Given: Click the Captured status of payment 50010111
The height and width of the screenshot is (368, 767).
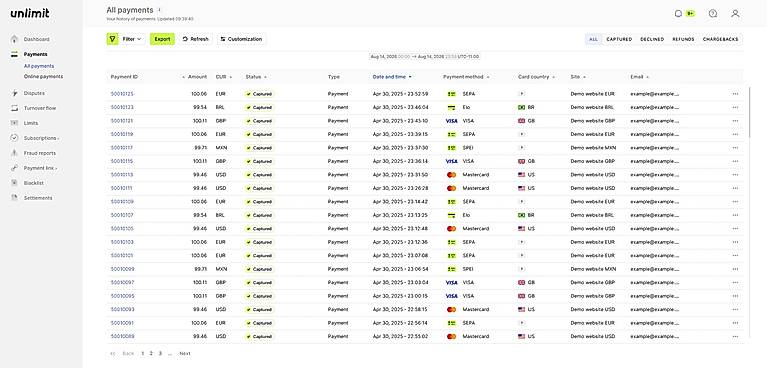Looking at the screenshot, I should pos(260,188).
